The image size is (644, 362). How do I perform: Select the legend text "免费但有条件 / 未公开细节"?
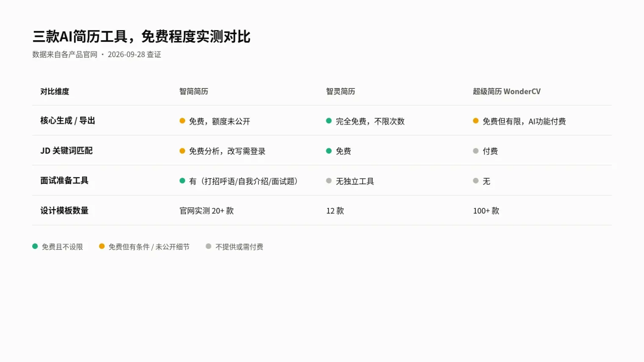pyautogui.click(x=149, y=247)
